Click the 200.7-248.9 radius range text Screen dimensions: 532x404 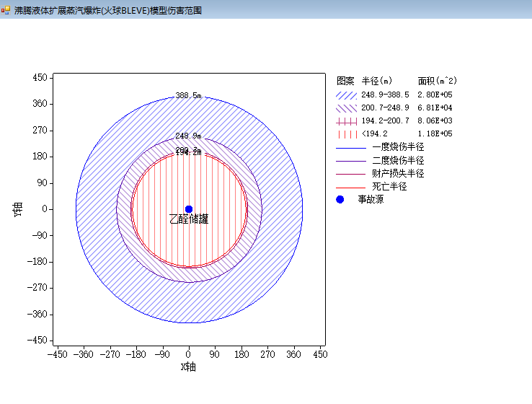[385, 107]
